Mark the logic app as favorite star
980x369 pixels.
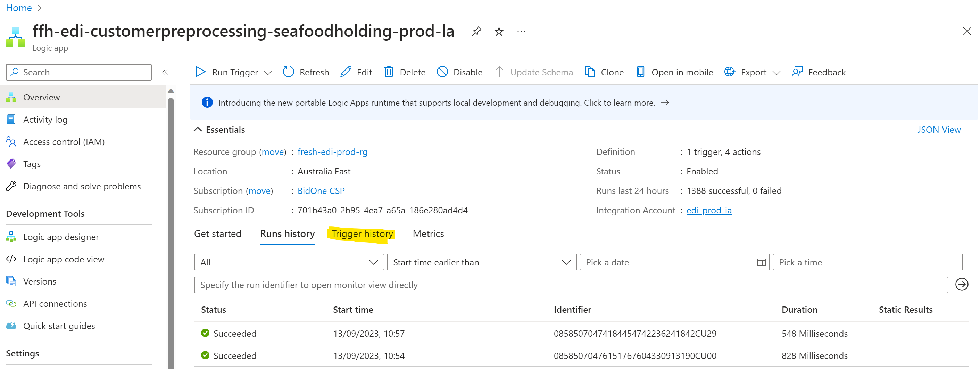pos(499,31)
